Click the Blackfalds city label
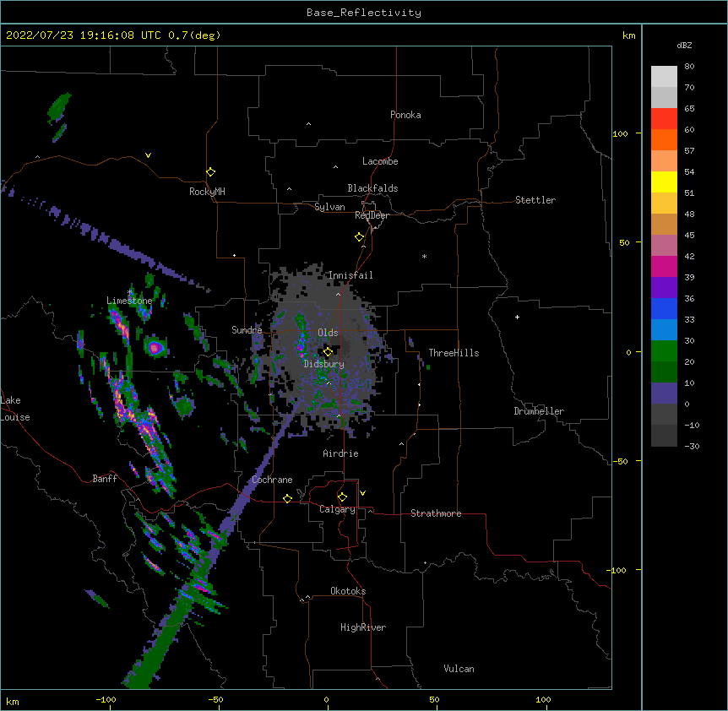The height and width of the screenshot is (711, 728). click(x=372, y=188)
